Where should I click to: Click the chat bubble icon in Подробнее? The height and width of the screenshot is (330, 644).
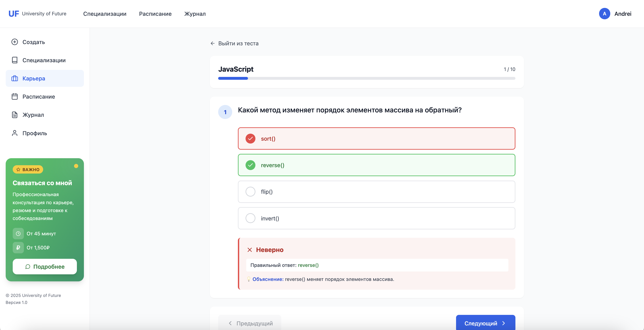tap(28, 266)
